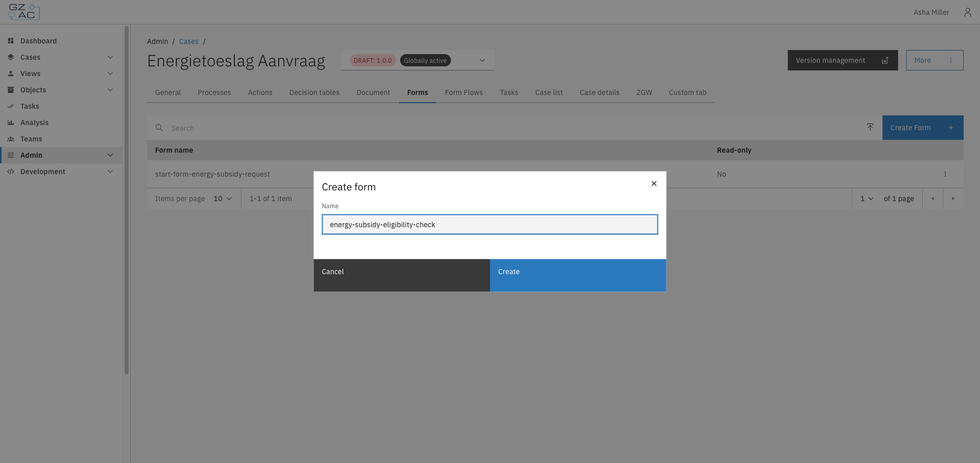The width and height of the screenshot is (980, 463).
Task: Select the Forms tab
Action: pos(418,92)
